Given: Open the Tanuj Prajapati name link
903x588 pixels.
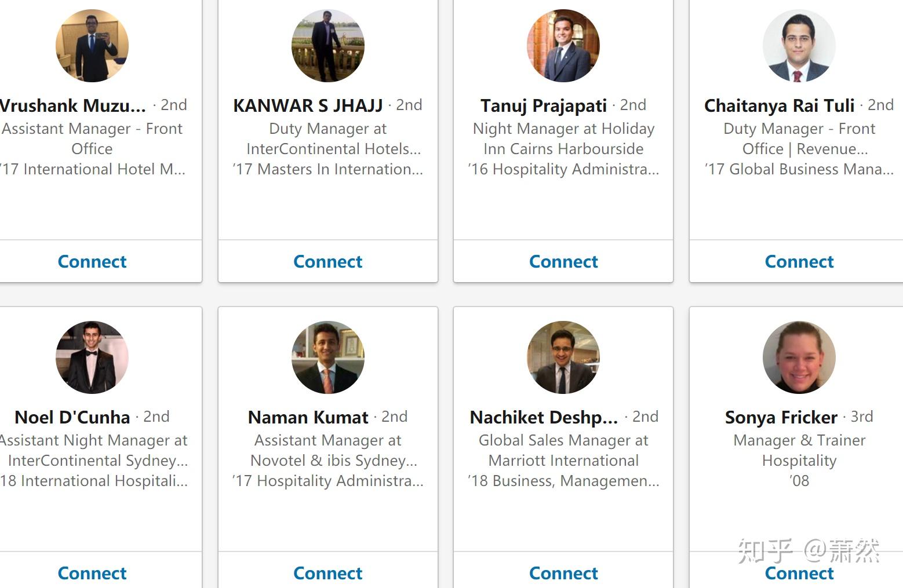Looking at the screenshot, I should [543, 105].
